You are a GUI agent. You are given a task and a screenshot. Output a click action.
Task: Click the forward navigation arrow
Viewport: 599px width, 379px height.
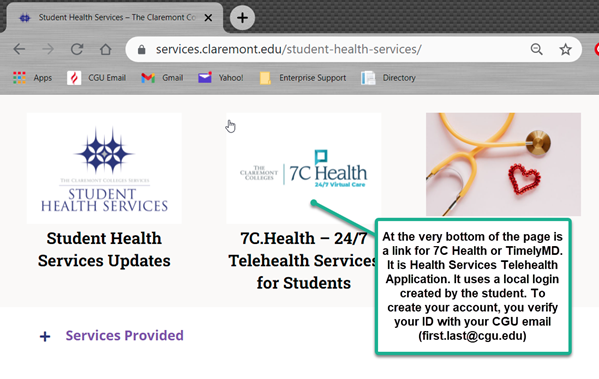tap(48, 49)
